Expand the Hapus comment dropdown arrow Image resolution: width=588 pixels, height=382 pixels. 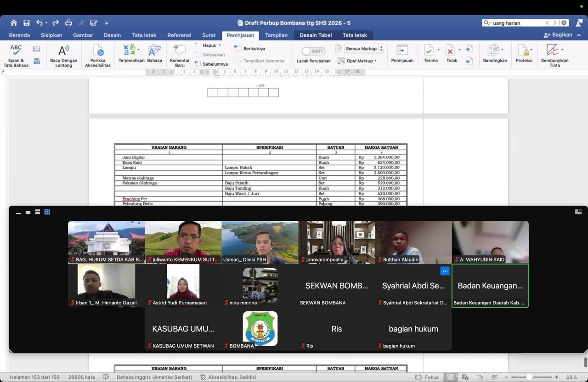pyautogui.click(x=220, y=45)
